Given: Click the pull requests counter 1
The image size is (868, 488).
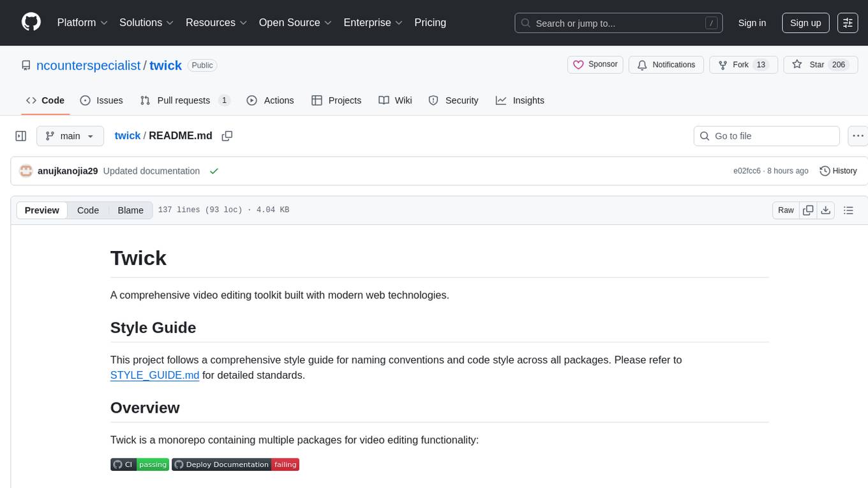Looking at the screenshot, I should [x=224, y=100].
